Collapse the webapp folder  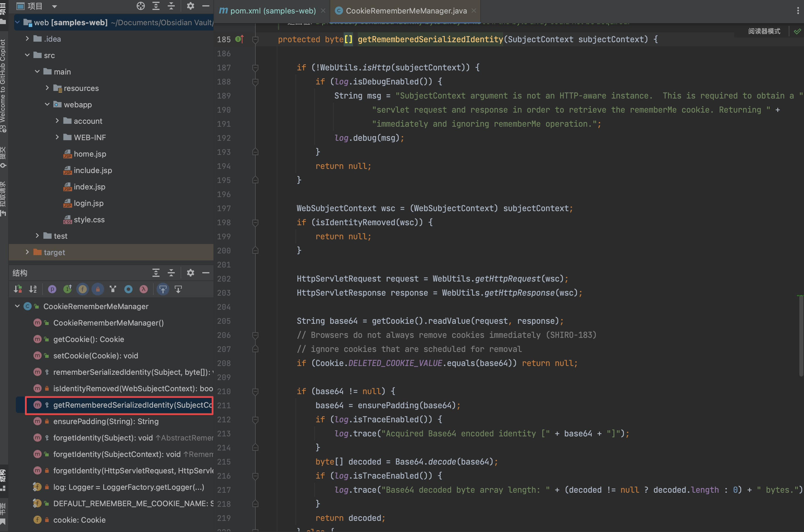click(47, 104)
